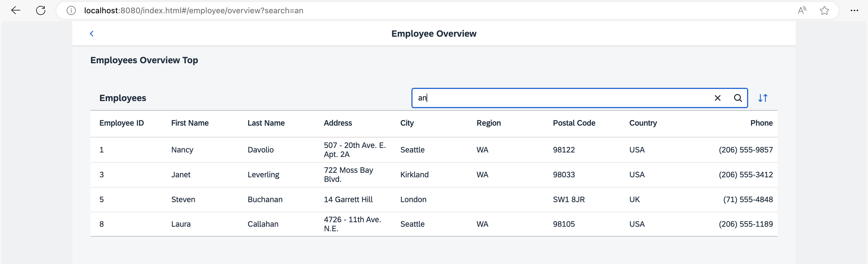Click postal code 98033
The width and height of the screenshot is (868, 264).
564,175
